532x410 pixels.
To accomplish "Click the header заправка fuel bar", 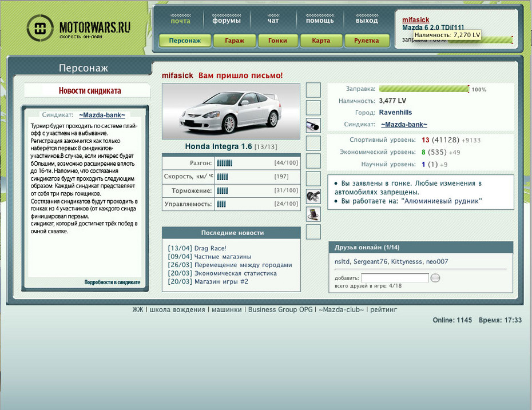I will click(481, 40).
